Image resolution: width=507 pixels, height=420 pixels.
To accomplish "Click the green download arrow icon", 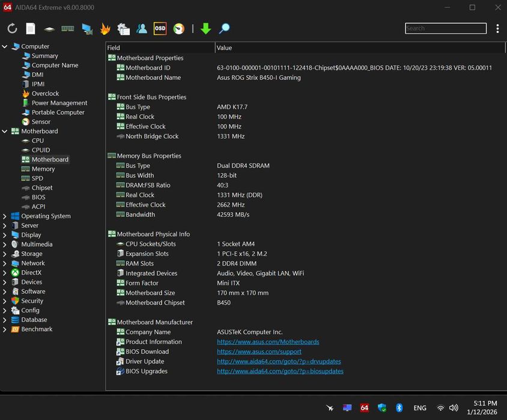I will (x=205, y=28).
